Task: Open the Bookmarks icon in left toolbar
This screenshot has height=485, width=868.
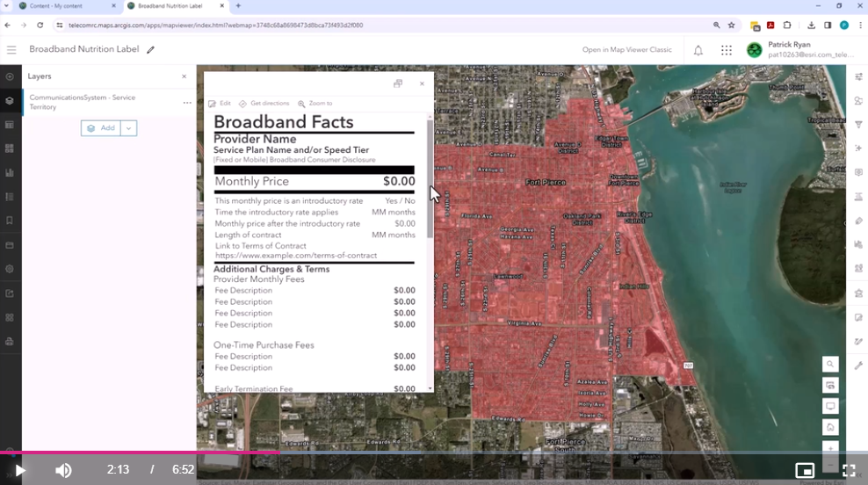Action: point(10,221)
